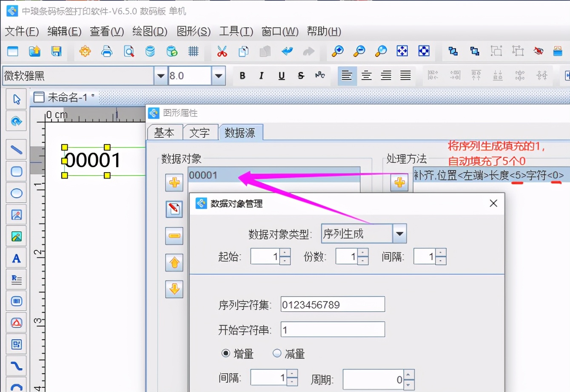
Task: Open the 微软雅黑 font name dropdown
Action: pos(160,76)
